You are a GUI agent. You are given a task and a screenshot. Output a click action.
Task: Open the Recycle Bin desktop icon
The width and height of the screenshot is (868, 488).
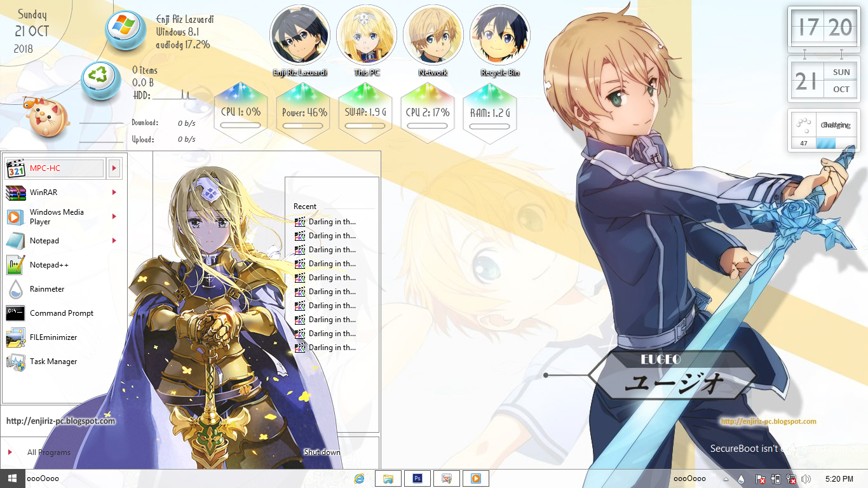coord(500,40)
